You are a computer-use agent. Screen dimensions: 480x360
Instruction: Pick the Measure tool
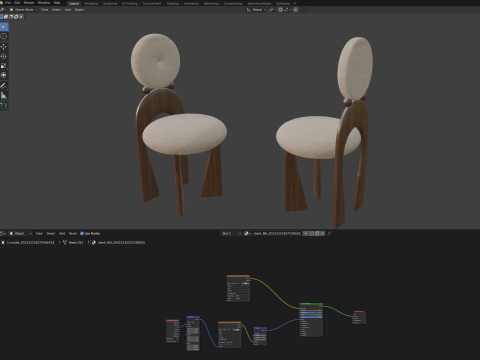pos(4,95)
